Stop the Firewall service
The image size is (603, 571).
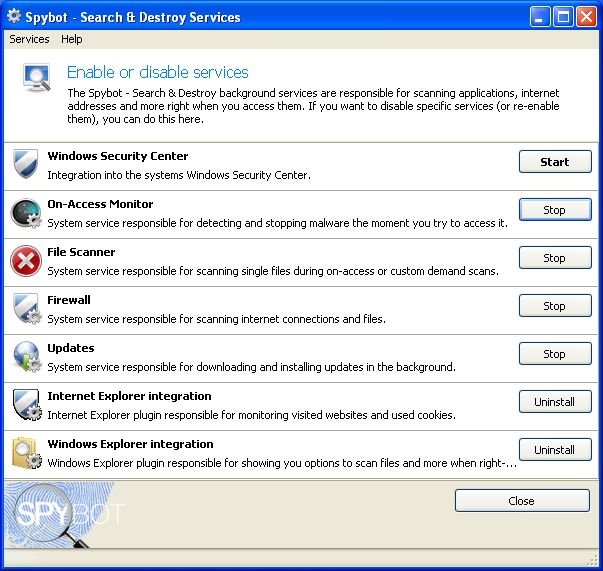tap(555, 306)
